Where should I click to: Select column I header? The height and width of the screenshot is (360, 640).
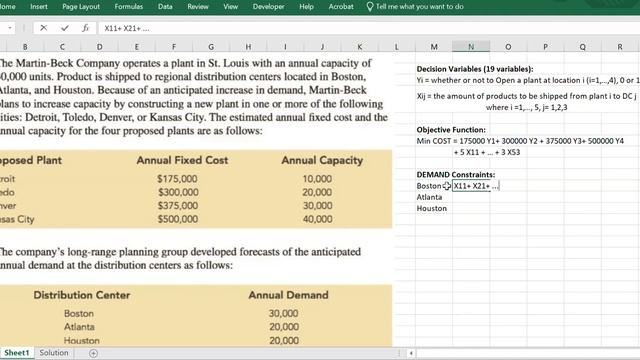[x=285, y=47]
